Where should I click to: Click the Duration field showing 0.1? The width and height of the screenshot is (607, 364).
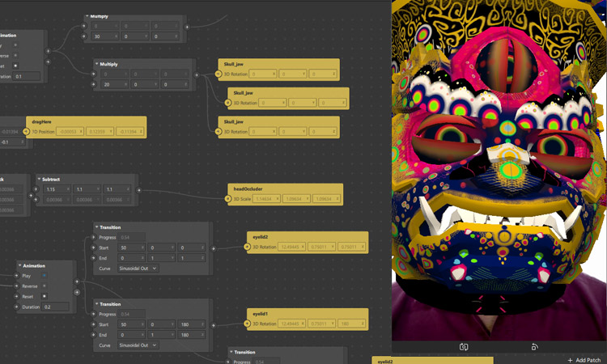[x=27, y=76]
